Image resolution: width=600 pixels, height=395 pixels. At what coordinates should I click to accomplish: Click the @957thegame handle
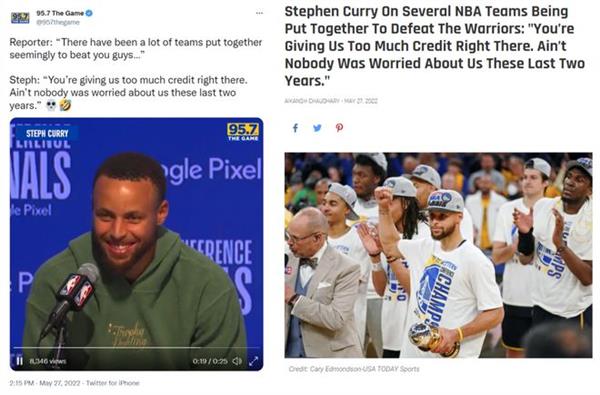(58, 22)
